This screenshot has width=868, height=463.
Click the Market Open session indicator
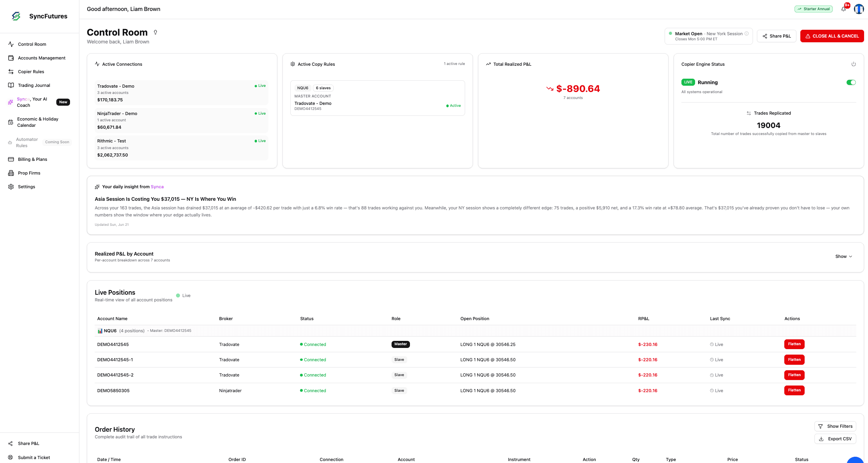pos(708,36)
